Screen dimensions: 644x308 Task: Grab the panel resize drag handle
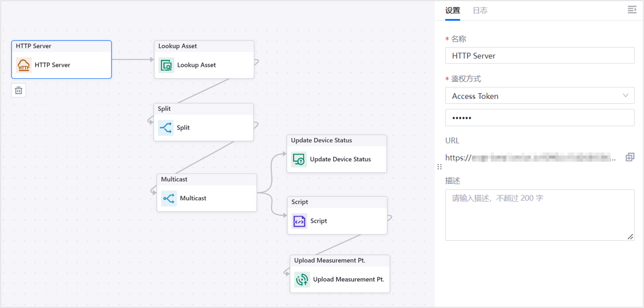coord(439,167)
